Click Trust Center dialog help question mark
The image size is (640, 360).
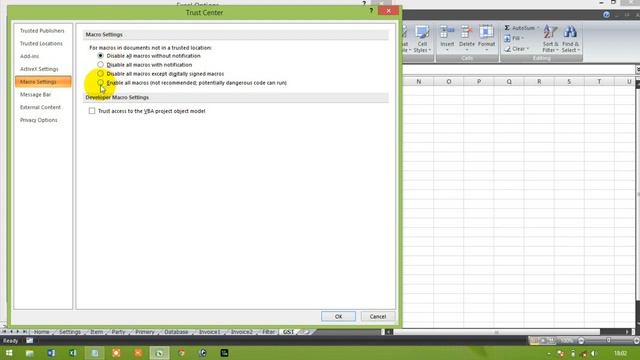click(x=371, y=11)
